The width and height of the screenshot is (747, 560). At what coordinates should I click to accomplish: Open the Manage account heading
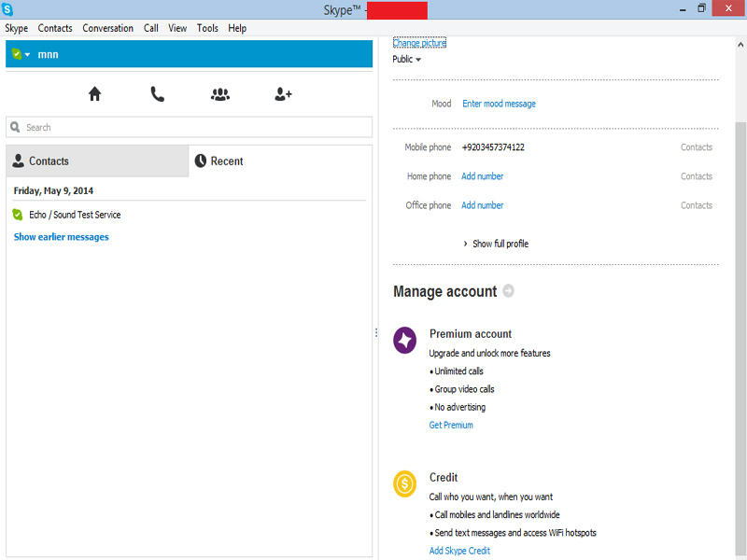pos(444,291)
